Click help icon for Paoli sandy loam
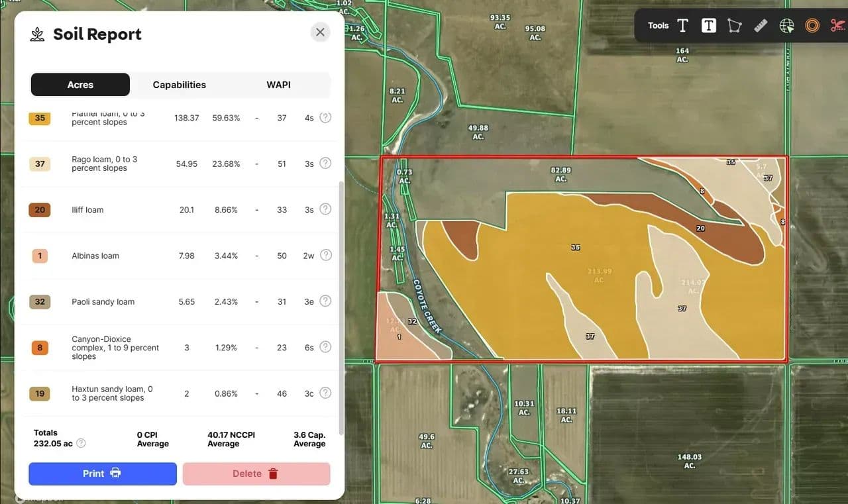848x504 pixels. point(325,301)
